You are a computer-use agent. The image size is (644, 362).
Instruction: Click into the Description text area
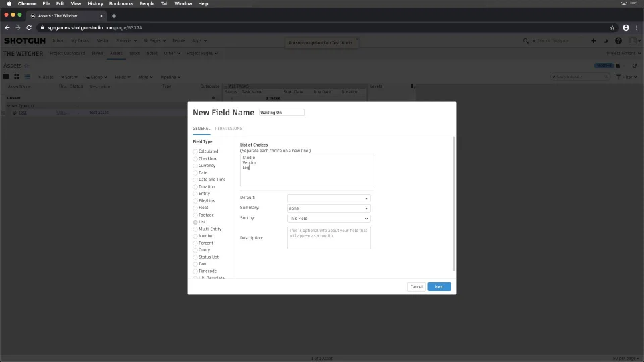[329, 237]
